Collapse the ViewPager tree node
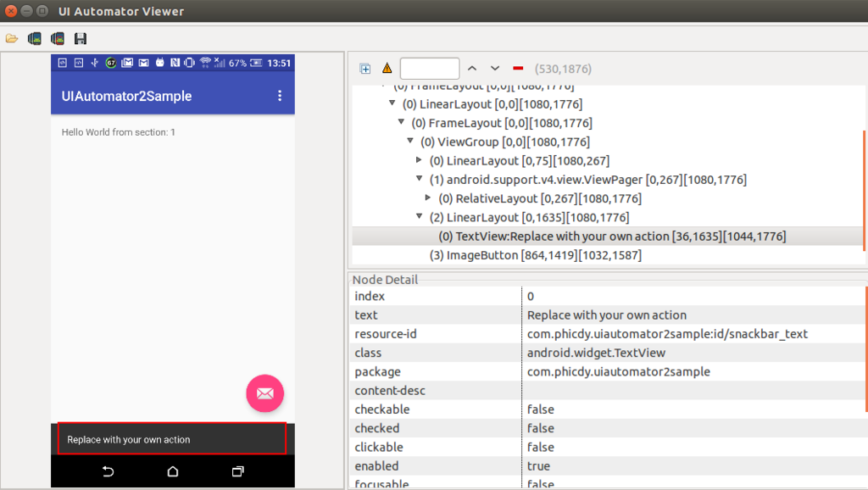 (x=419, y=179)
